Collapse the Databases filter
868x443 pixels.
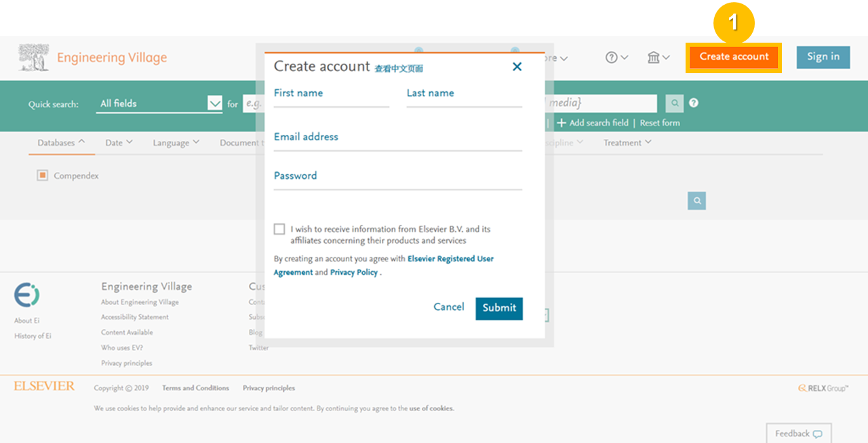coord(61,143)
